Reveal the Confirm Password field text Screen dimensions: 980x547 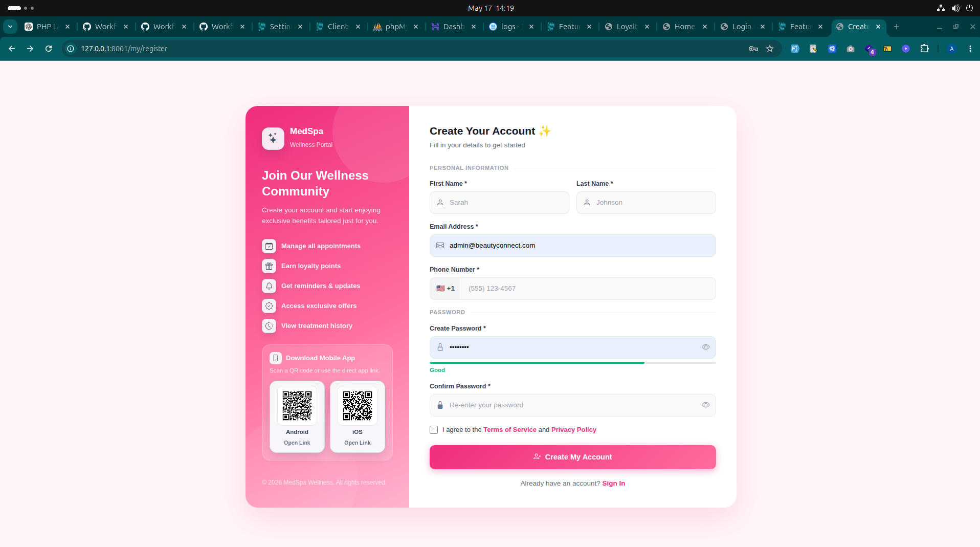705,405
